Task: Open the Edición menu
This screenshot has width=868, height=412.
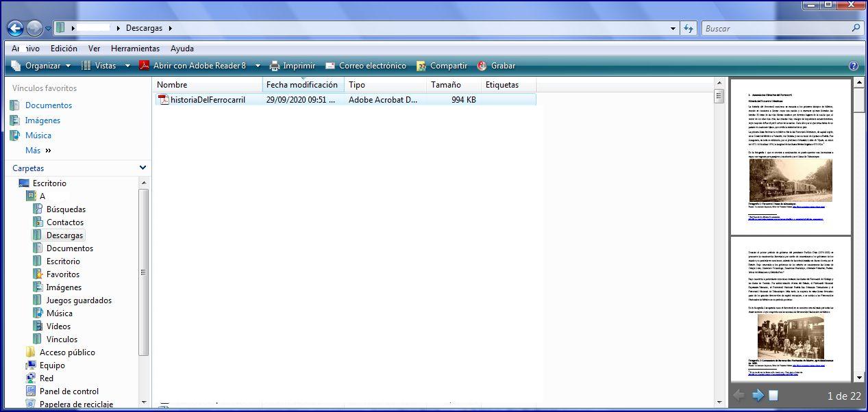Action: click(64, 49)
